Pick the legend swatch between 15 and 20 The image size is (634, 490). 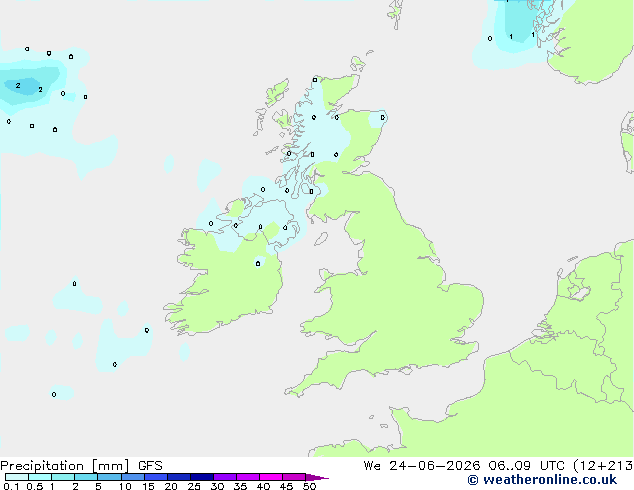[x=156, y=477]
